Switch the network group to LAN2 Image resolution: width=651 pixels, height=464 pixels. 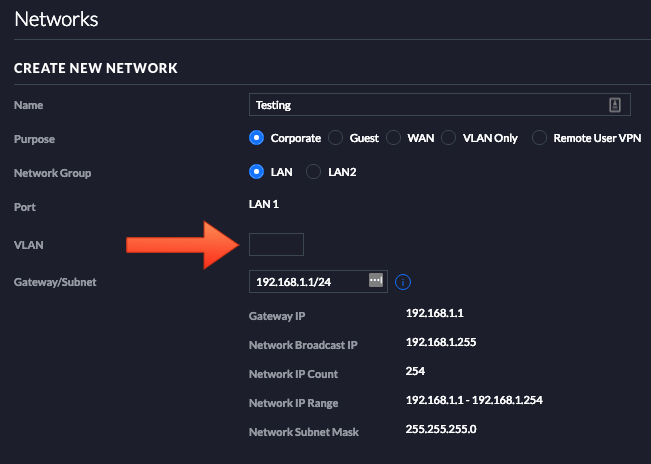coord(313,172)
